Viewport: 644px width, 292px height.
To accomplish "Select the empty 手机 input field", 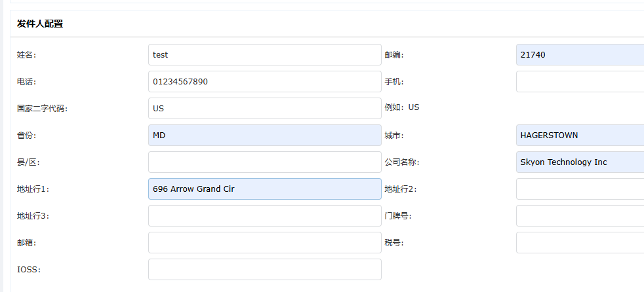I will pos(580,82).
